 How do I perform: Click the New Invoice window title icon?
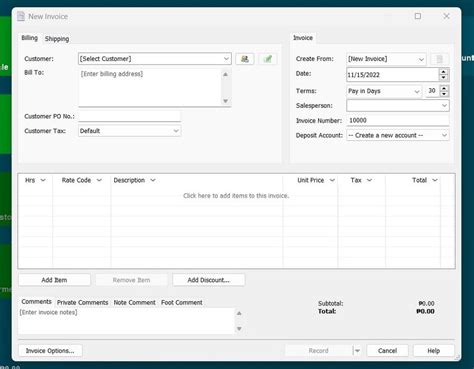tap(21, 16)
